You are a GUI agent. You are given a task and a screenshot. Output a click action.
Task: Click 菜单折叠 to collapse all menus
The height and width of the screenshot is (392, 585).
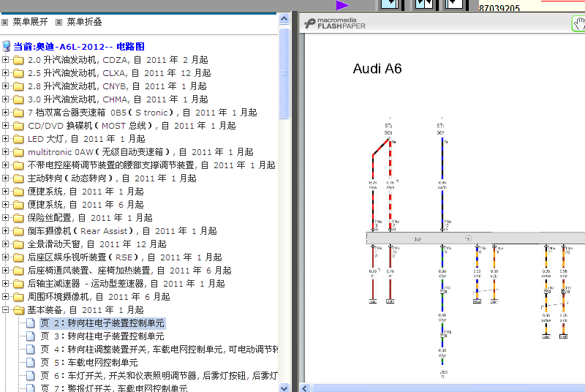click(x=84, y=22)
